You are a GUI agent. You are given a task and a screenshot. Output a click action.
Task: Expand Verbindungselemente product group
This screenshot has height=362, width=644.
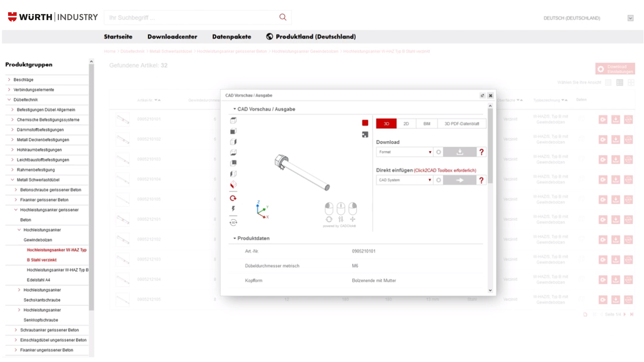[9, 90]
